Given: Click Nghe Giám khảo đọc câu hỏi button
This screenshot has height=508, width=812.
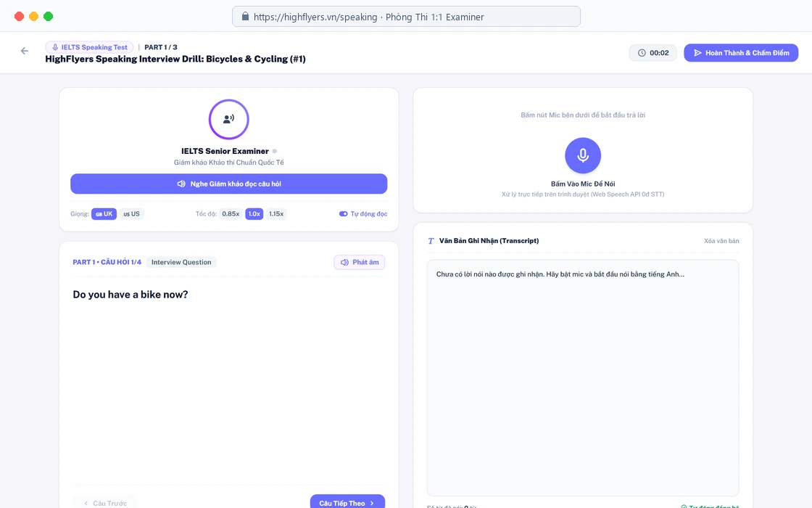Looking at the screenshot, I should (x=229, y=184).
